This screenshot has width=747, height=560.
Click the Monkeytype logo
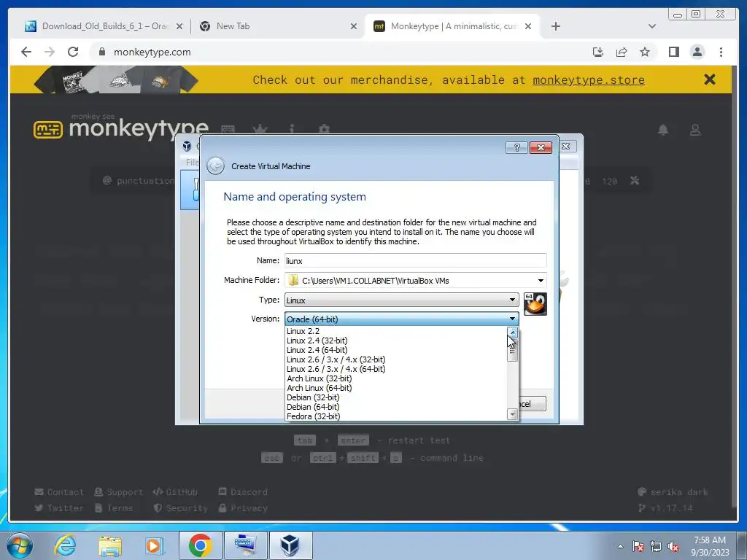coord(121,128)
